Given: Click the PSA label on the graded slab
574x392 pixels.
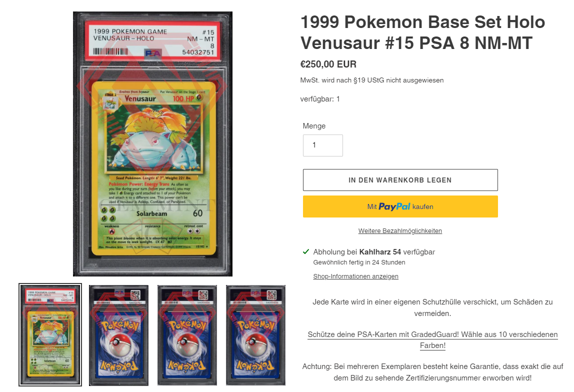Looking at the screenshot, I should (153, 40).
